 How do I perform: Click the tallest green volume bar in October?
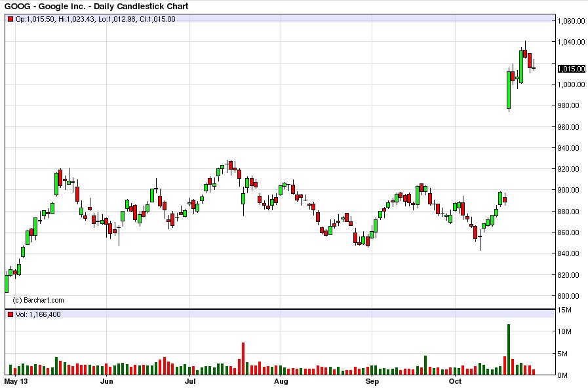(509, 350)
